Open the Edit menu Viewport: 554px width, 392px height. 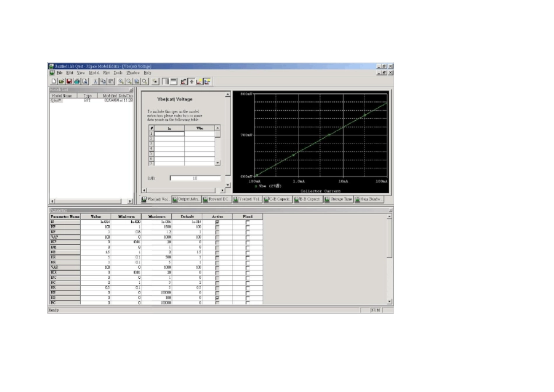[x=69, y=73]
